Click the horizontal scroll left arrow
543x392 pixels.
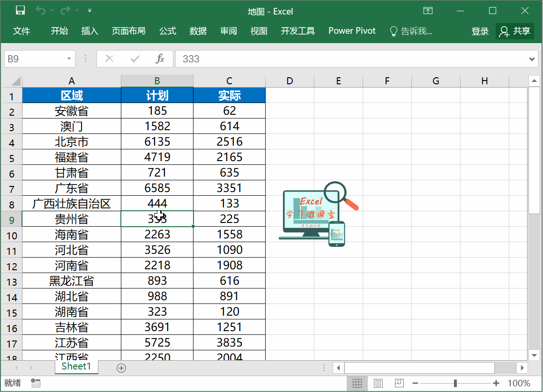(338, 368)
